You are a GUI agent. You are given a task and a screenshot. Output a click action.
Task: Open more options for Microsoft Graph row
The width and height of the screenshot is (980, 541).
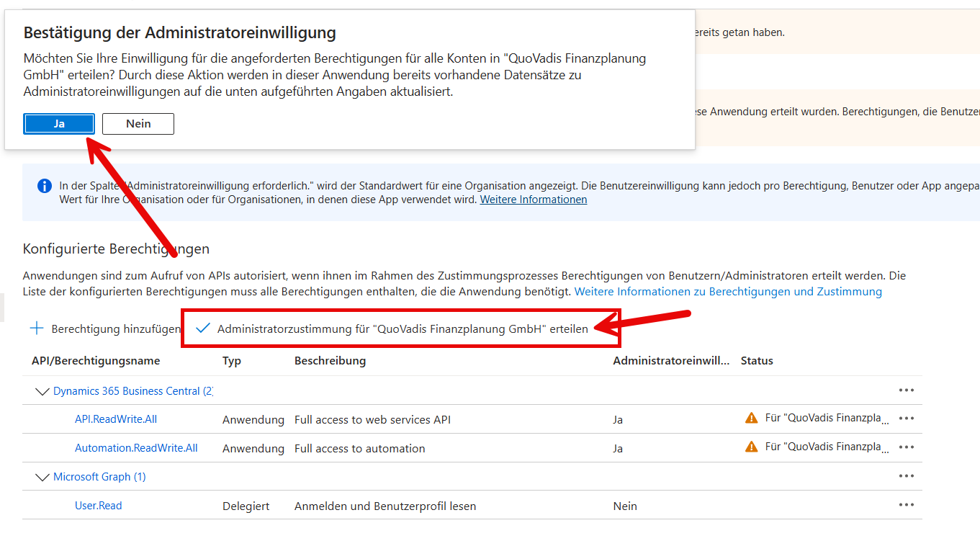click(907, 476)
